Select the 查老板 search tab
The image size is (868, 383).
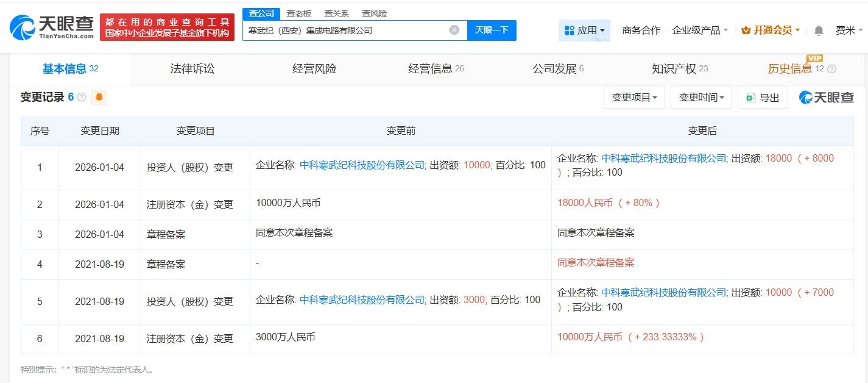[299, 13]
